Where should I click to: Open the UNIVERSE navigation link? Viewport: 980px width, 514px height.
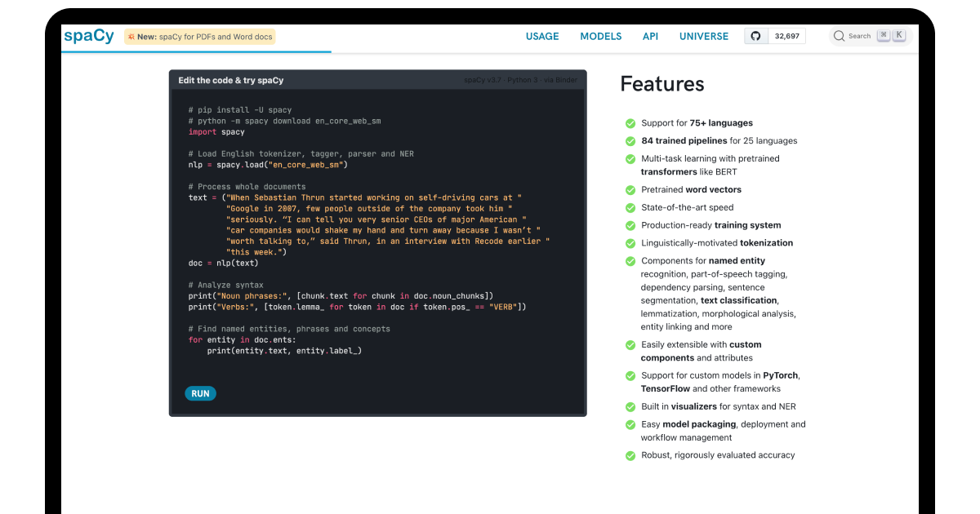point(704,37)
